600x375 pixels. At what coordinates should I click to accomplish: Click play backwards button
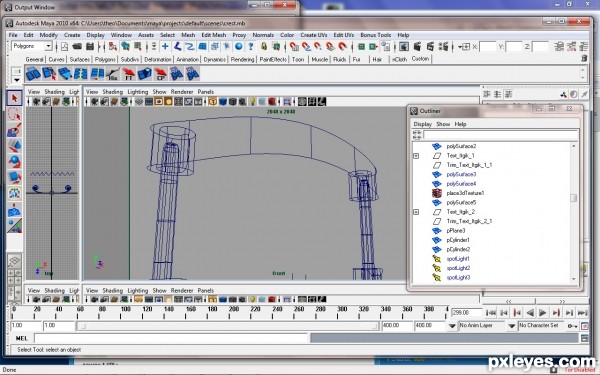tap(530, 313)
